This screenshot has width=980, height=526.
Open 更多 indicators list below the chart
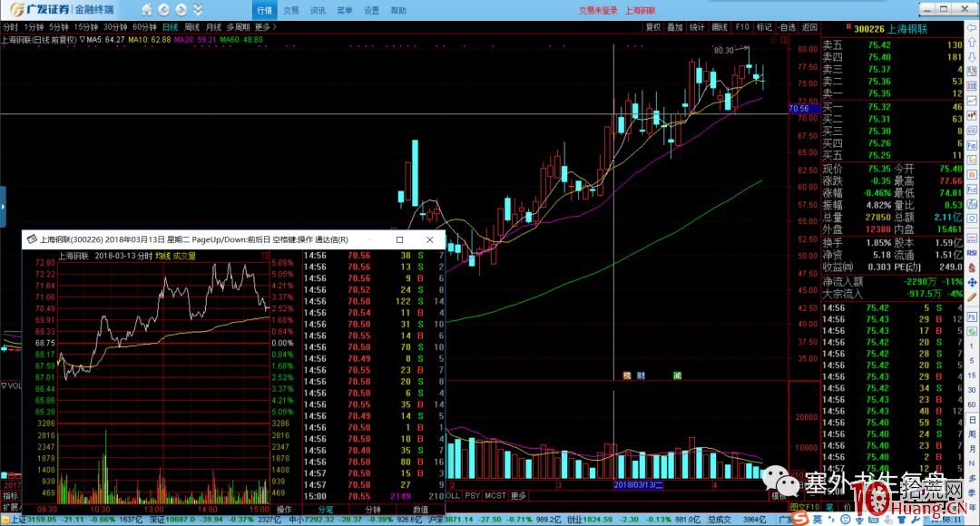click(x=519, y=495)
